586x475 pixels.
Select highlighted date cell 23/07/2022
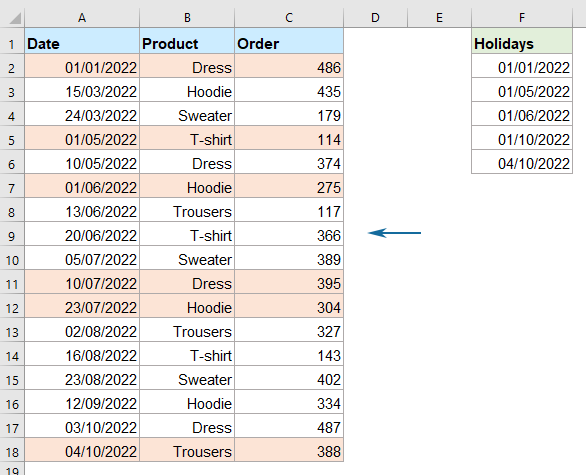[x=82, y=307]
